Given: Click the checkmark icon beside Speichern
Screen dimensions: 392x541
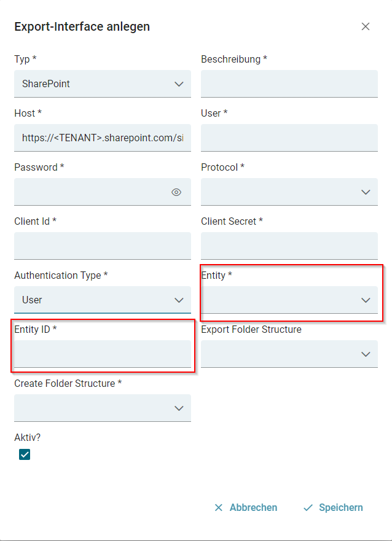Looking at the screenshot, I should 308,508.
